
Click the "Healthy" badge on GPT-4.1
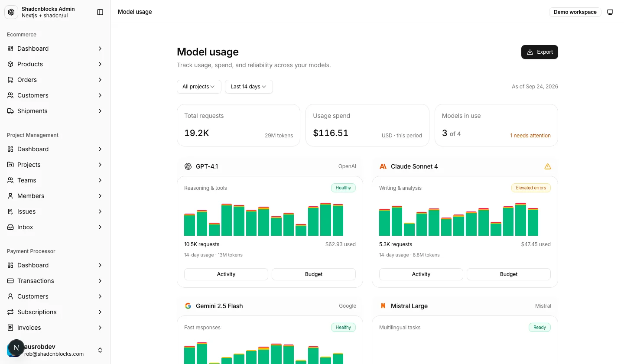pyautogui.click(x=343, y=188)
